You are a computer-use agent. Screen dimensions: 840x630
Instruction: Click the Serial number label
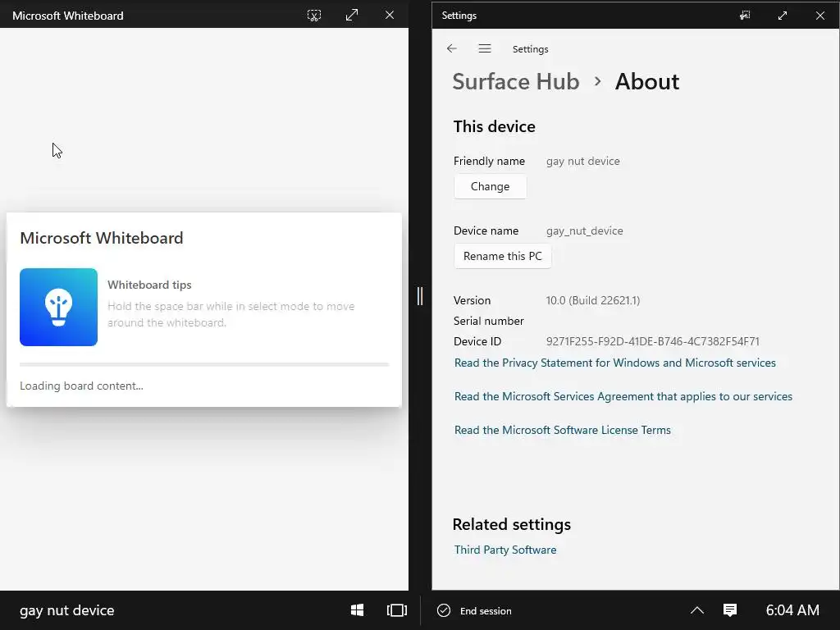489,321
